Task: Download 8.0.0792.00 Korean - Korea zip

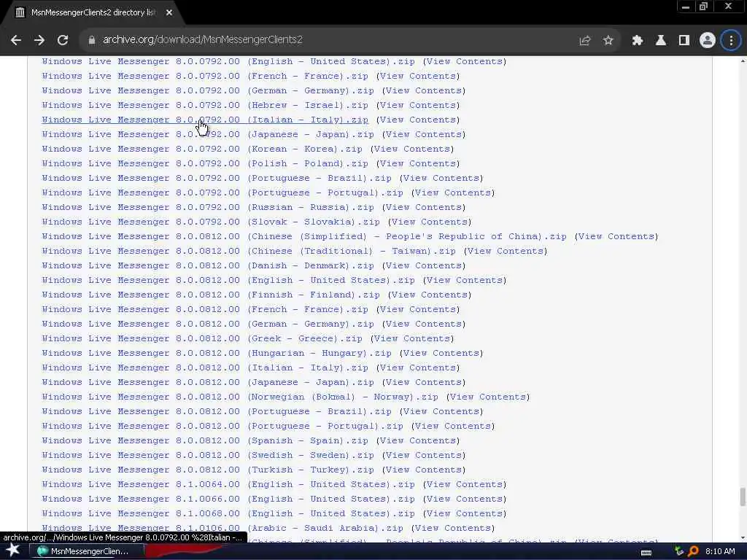Action: pyautogui.click(x=202, y=149)
